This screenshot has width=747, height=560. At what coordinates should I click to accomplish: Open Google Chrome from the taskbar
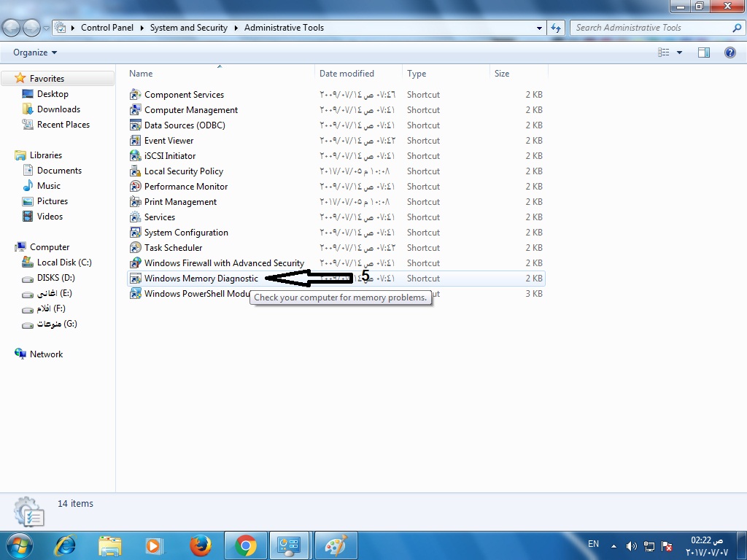point(245,545)
